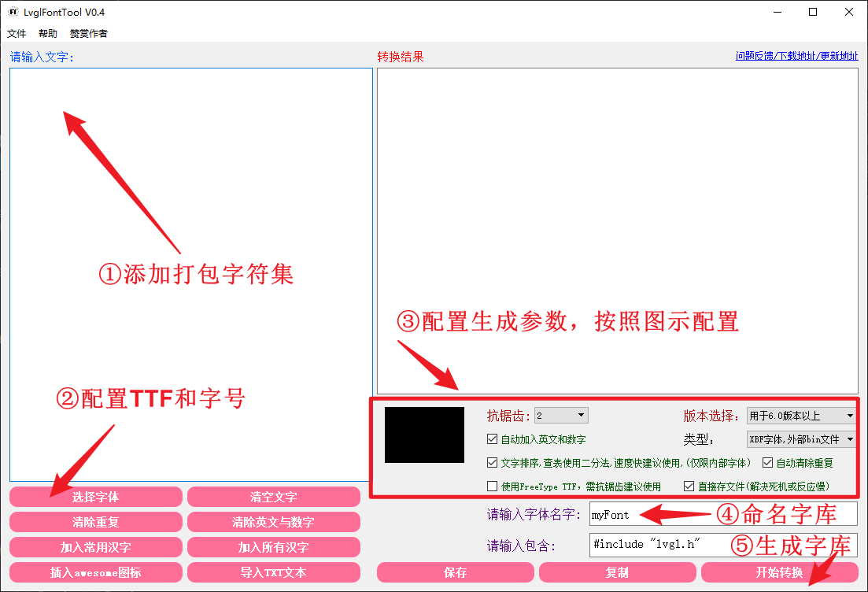Open the 问题反馈/下载地址/更新地址 link
This screenshot has width=868, height=592.
click(796, 56)
